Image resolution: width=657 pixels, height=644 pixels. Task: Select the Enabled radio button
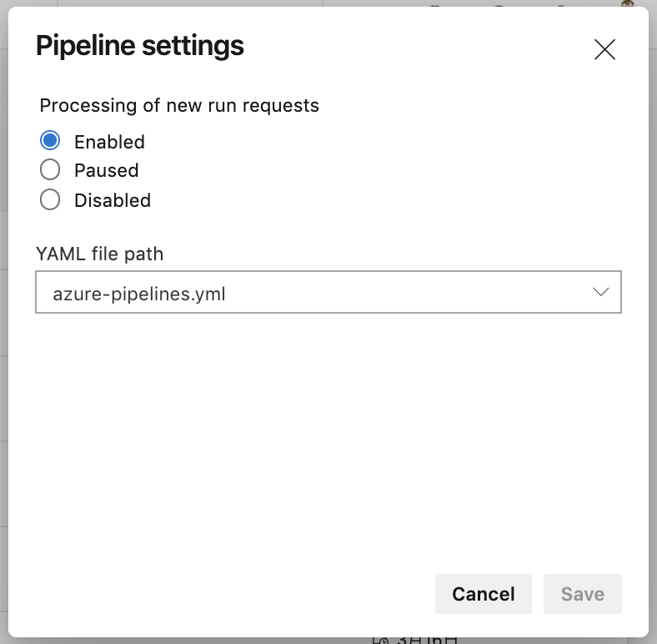pos(50,141)
